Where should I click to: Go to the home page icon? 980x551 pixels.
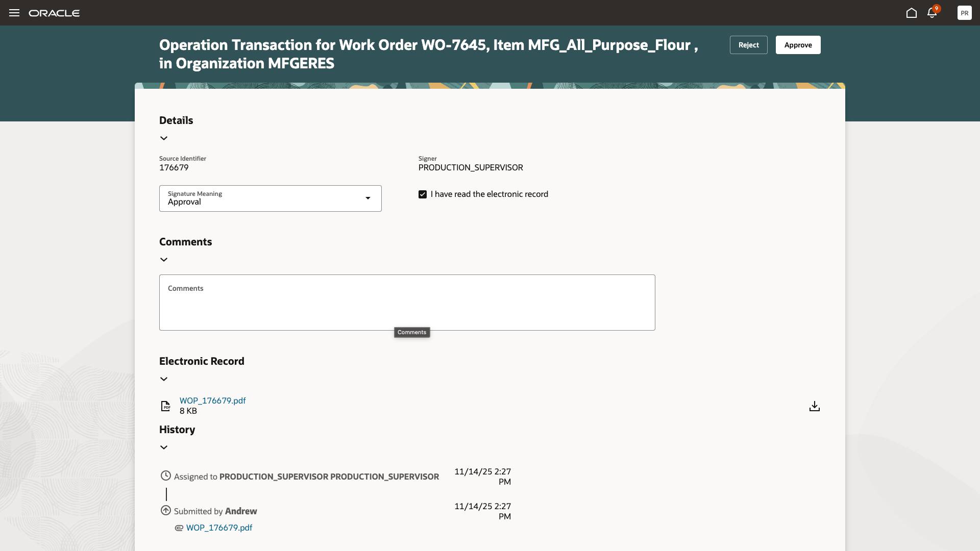coord(911,13)
